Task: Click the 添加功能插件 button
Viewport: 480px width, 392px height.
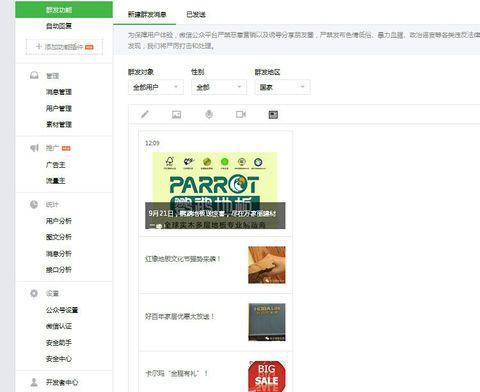Action: 64,47
